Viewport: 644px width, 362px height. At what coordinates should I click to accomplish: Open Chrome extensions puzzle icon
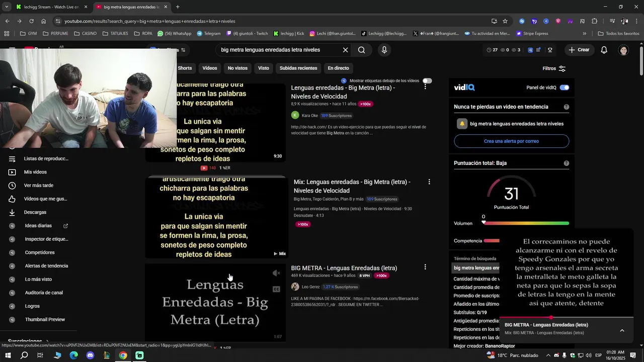[594, 21]
